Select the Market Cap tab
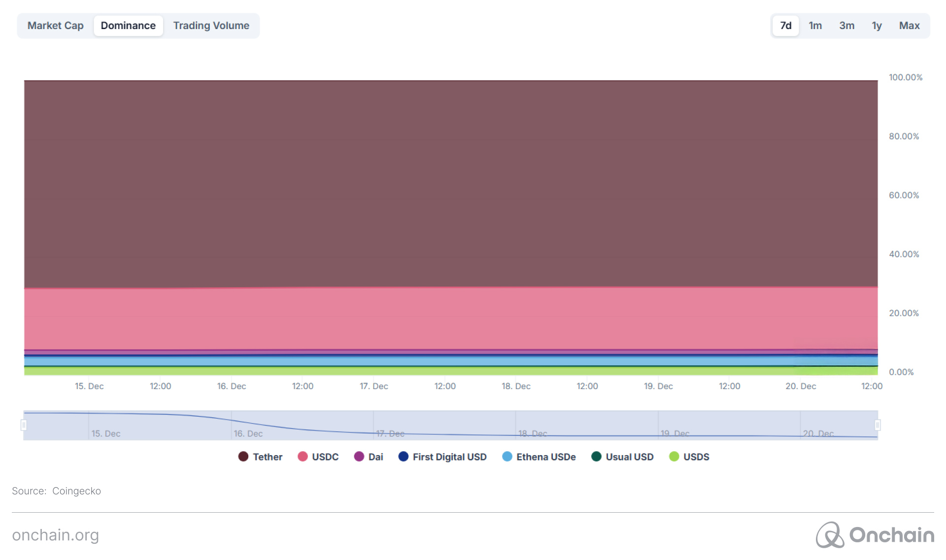 [55, 25]
